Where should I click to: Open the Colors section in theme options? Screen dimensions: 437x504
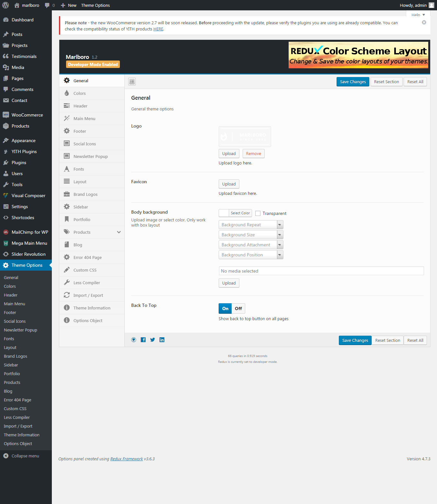pyautogui.click(x=79, y=93)
